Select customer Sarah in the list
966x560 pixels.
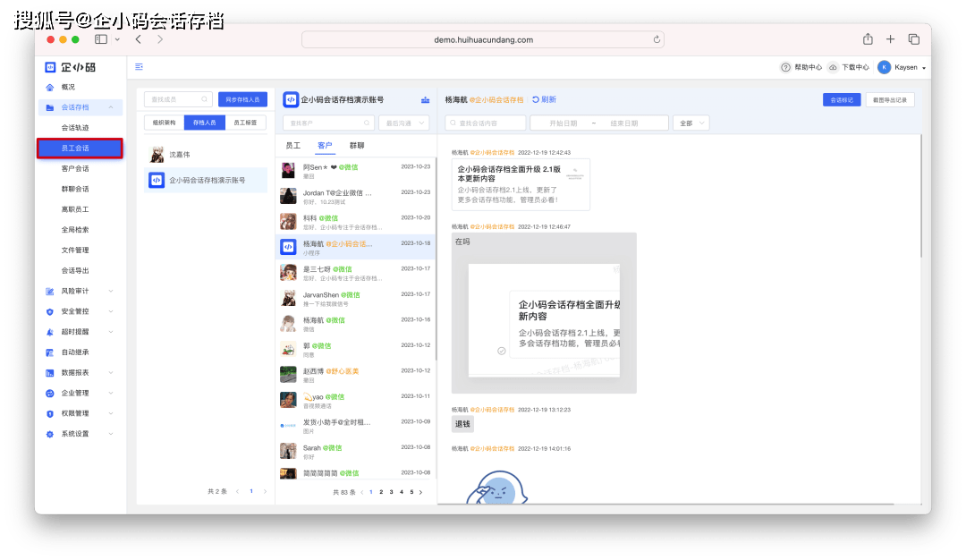coord(355,452)
